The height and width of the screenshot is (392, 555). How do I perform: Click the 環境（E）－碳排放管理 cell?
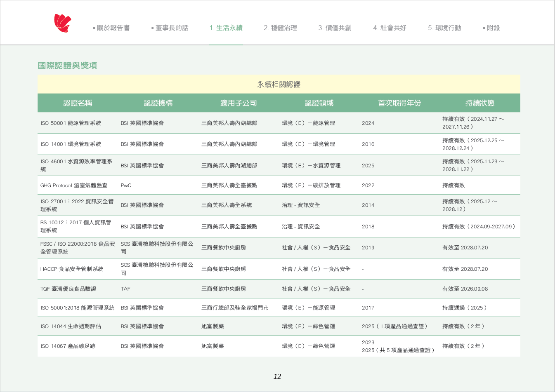(x=311, y=185)
